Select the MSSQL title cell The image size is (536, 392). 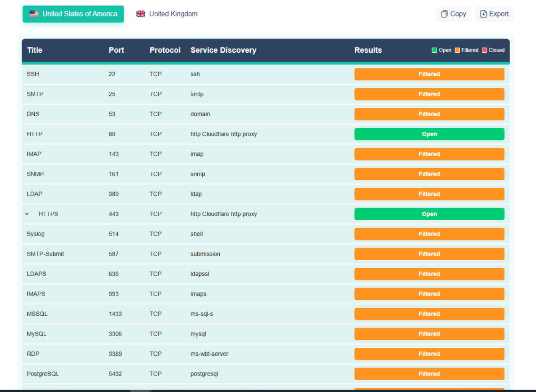tap(37, 314)
